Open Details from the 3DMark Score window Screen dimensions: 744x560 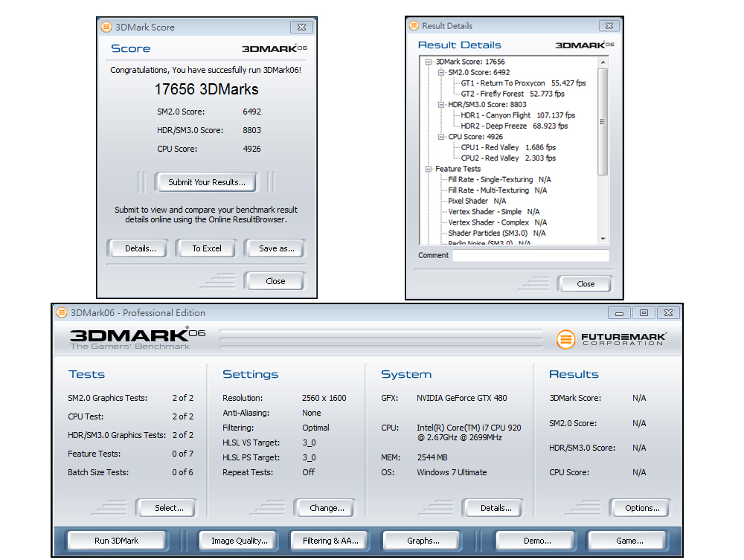140,248
